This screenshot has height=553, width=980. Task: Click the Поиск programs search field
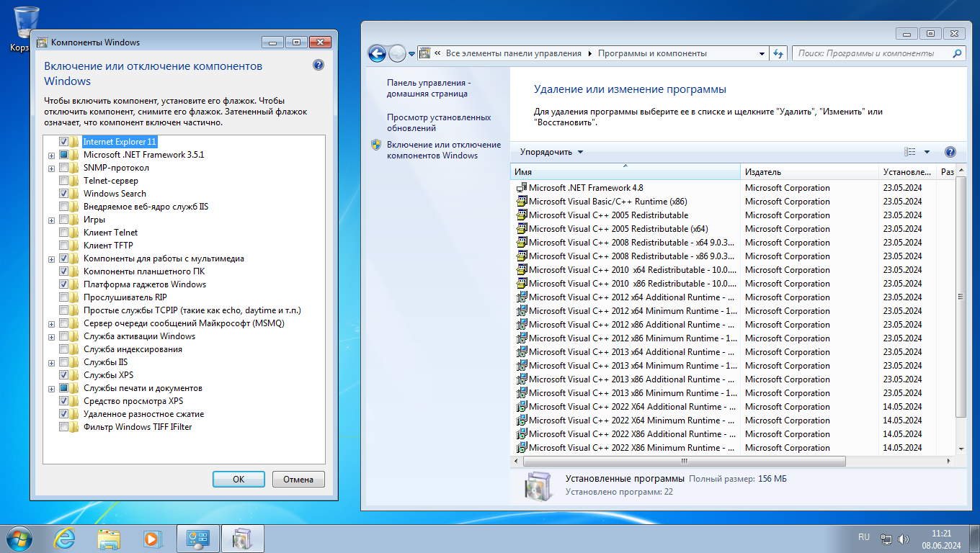click(872, 53)
